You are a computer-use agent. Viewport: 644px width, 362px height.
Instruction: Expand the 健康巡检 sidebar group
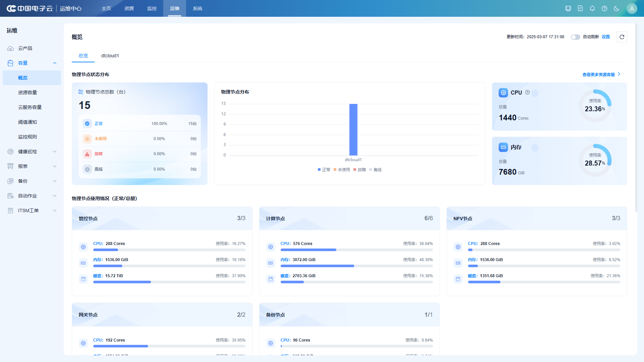(55, 152)
